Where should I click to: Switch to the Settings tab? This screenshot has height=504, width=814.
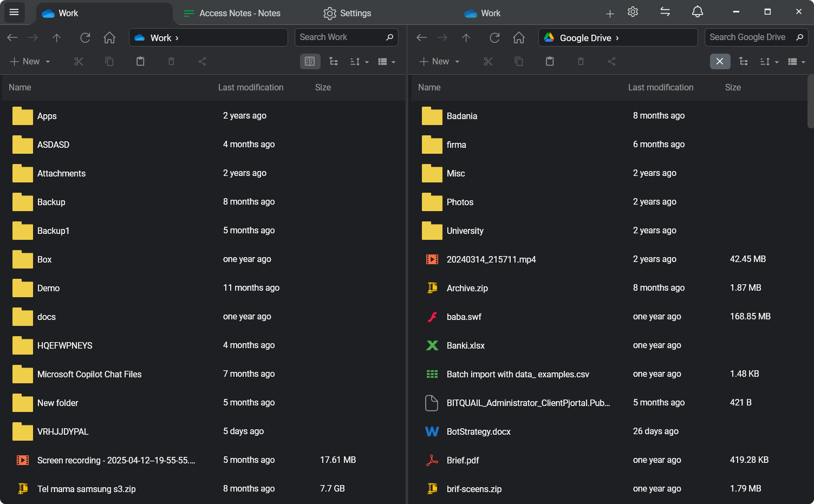[x=347, y=13]
